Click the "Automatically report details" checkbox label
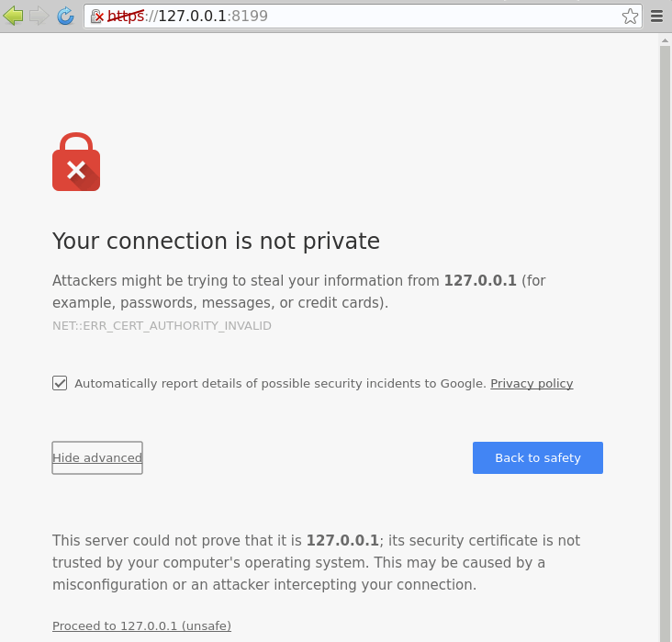The height and width of the screenshot is (642, 672). tap(280, 384)
